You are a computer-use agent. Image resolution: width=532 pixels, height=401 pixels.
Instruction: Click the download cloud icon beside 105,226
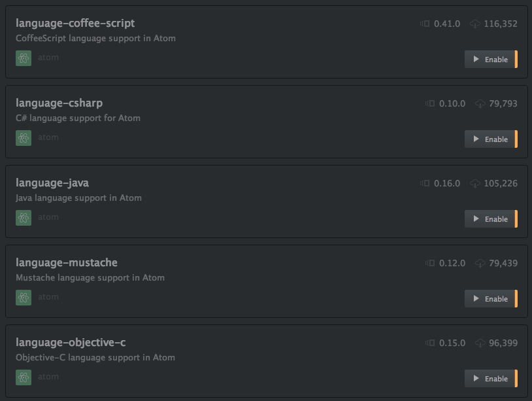(475, 183)
